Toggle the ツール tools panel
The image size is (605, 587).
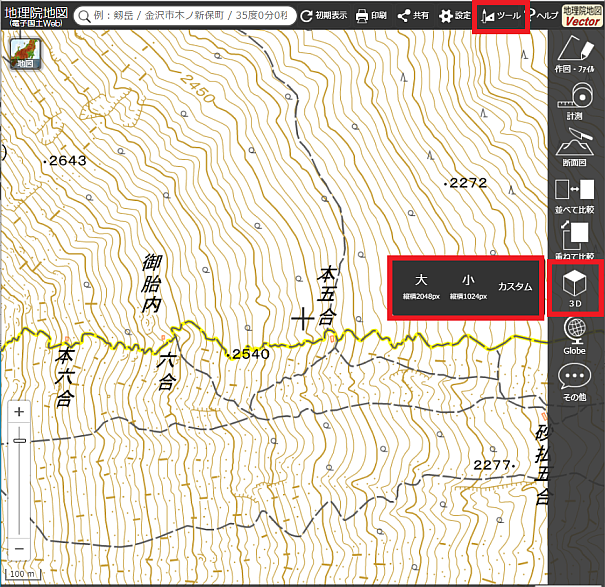coord(500,17)
